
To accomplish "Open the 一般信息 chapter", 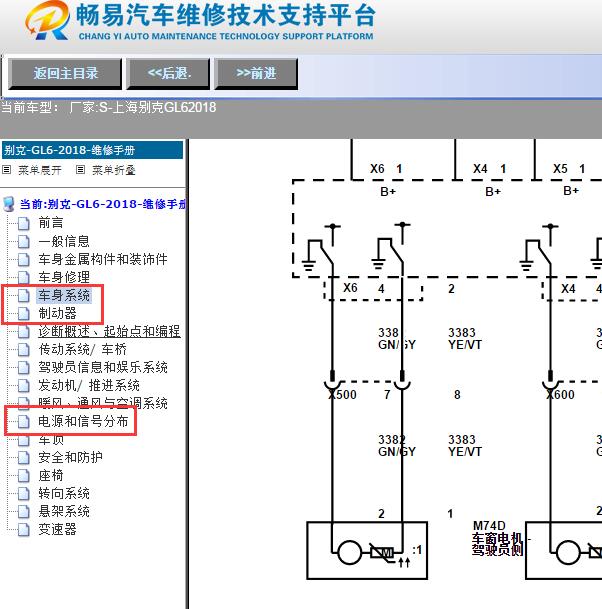I will coord(64,241).
